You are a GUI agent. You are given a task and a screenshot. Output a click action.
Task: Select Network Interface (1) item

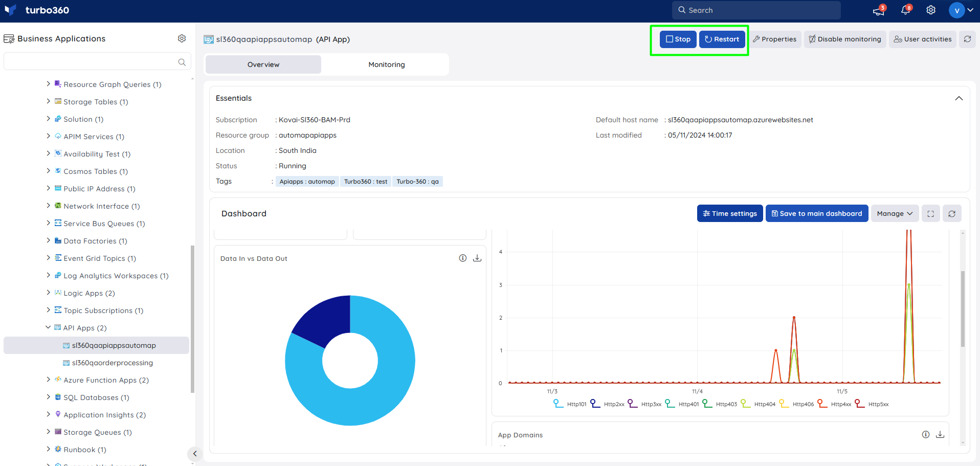pos(101,206)
